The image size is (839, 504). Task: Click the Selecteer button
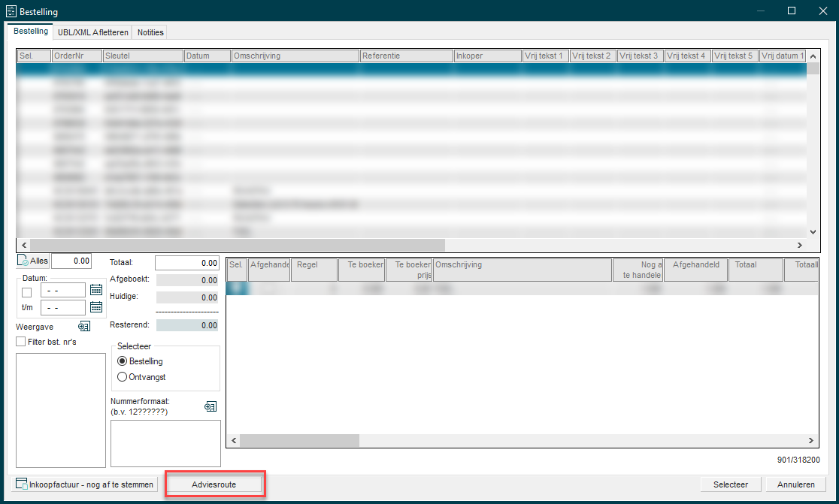[x=731, y=484]
